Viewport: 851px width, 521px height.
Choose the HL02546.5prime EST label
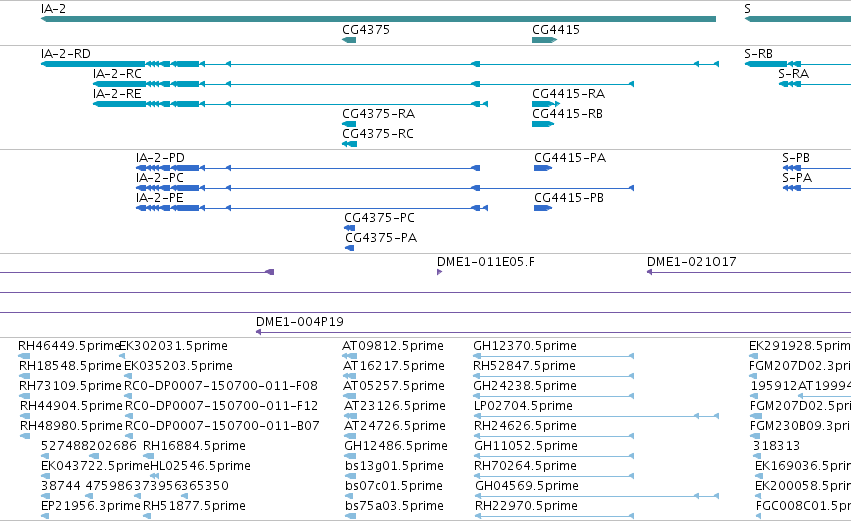[200, 467]
